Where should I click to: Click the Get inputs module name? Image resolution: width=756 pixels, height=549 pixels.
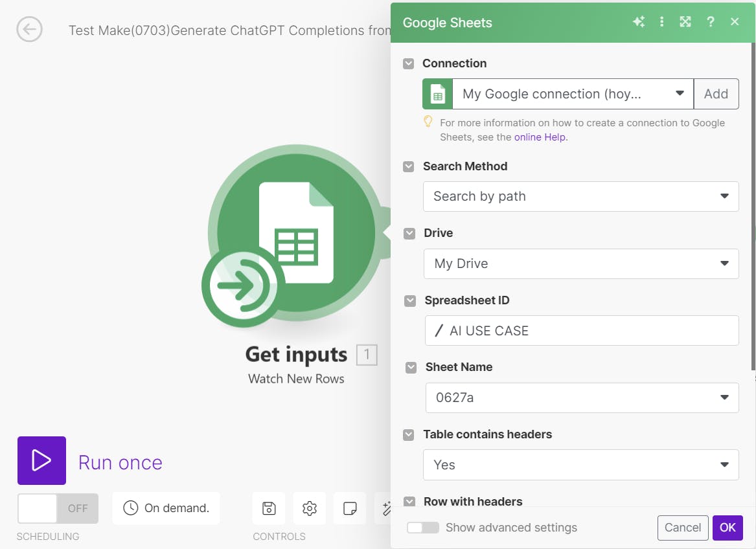[296, 354]
